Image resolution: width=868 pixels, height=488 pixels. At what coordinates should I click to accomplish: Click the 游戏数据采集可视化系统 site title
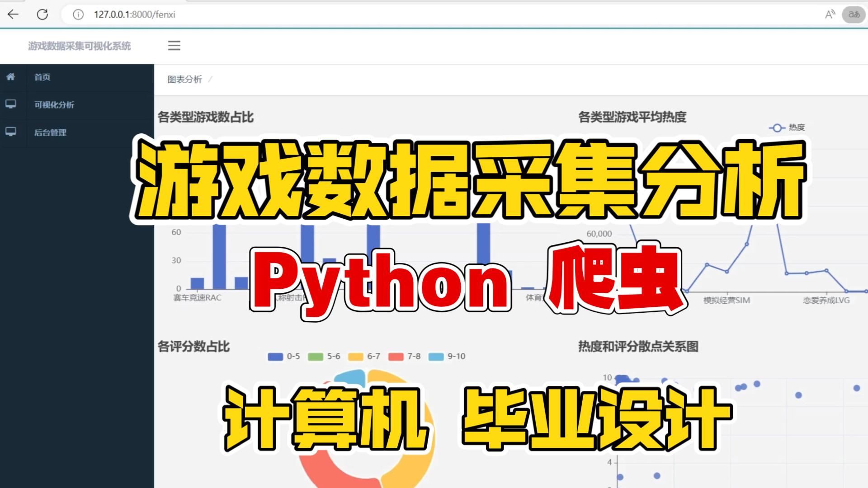click(80, 46)
